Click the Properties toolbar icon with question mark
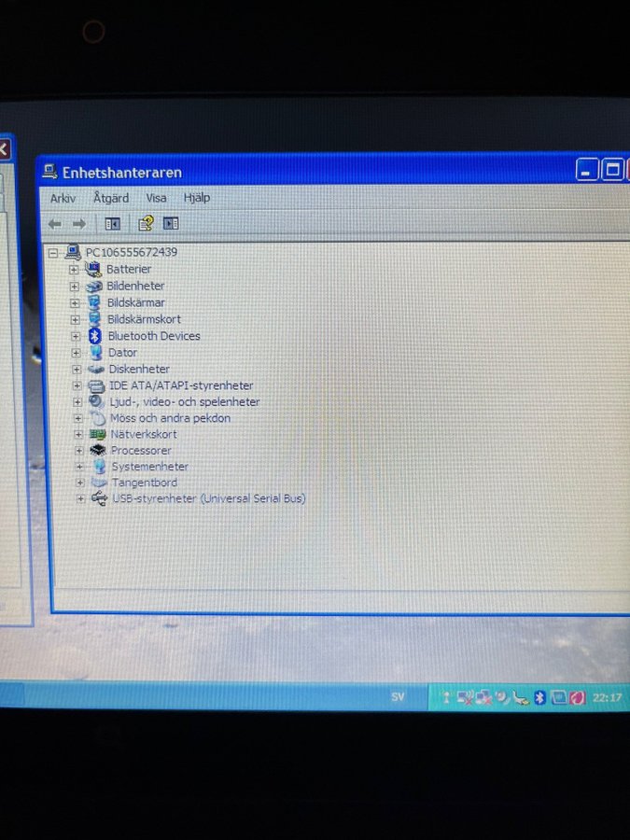 pos(145,224)
